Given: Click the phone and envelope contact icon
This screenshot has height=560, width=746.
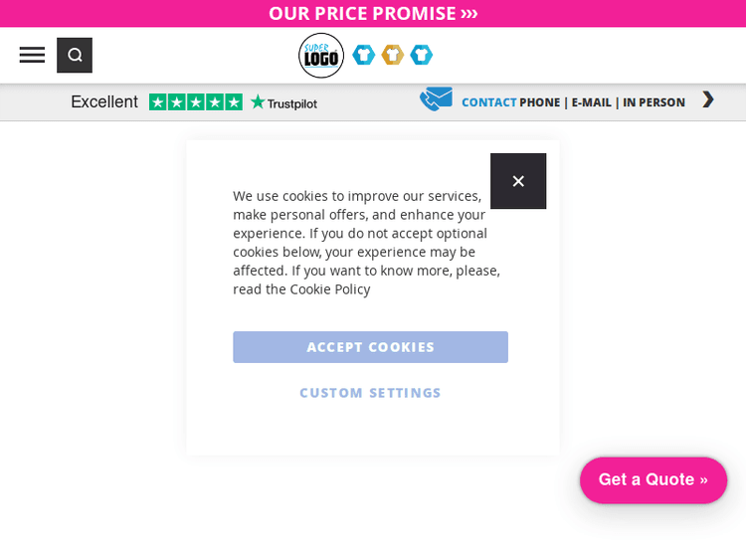Looking at the screenshot, I should click(x=436, y=99).
